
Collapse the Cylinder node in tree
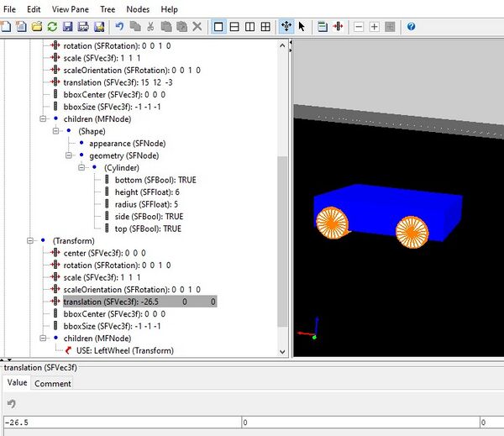click(82, 168)
